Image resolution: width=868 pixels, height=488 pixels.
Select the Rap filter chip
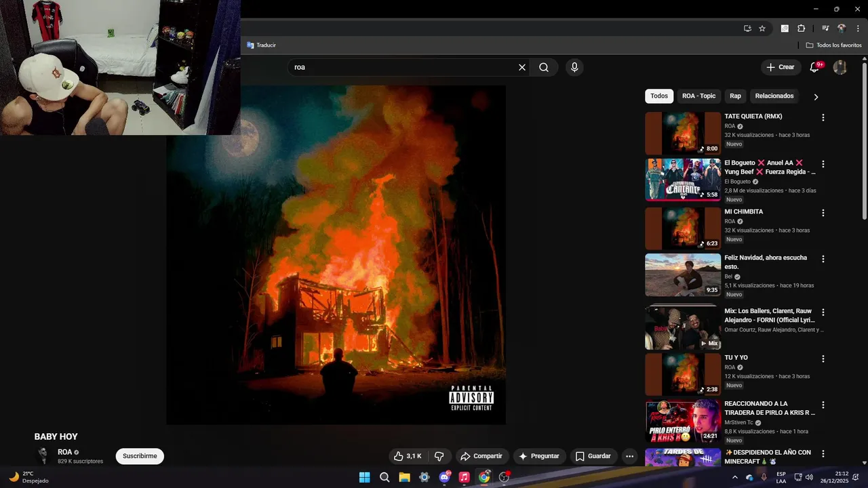[735, 96]
